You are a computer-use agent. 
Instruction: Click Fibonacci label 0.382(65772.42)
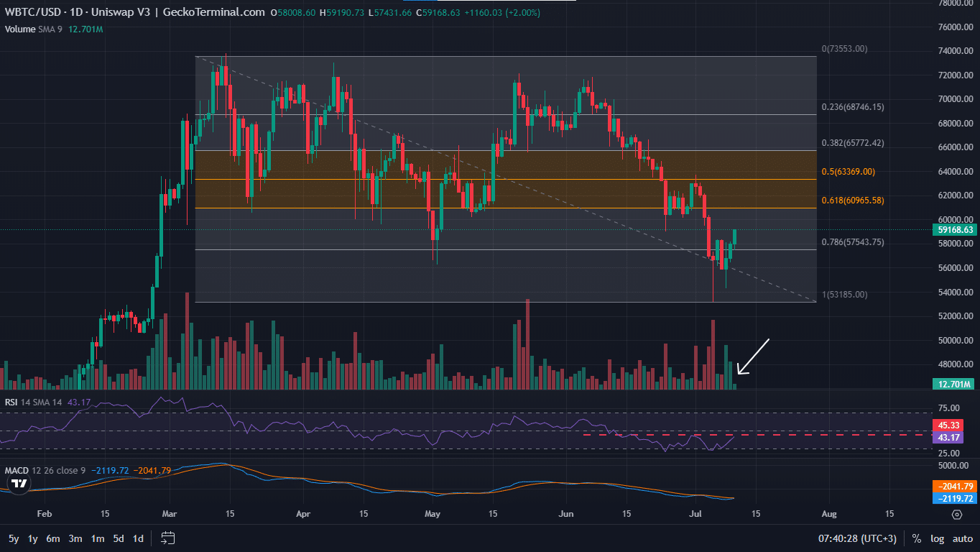coord(853,143)
